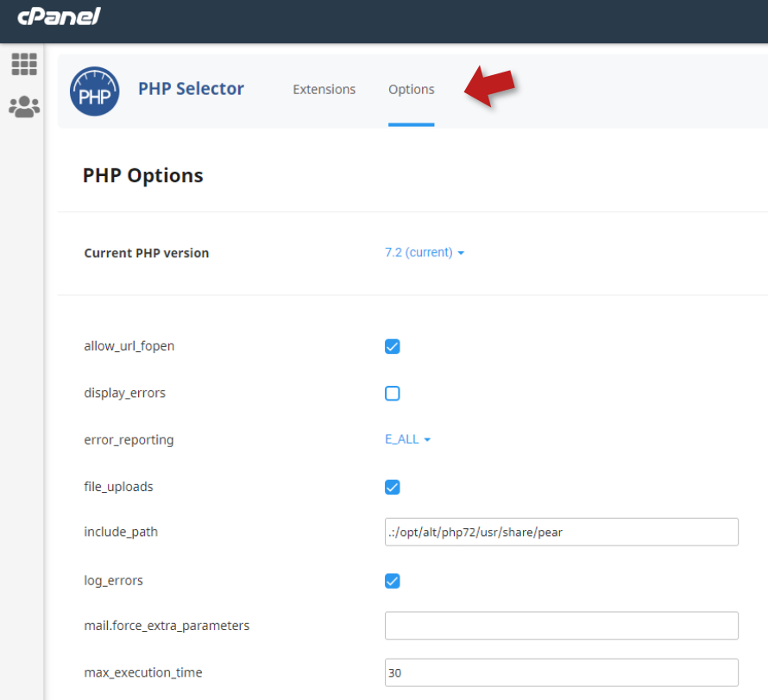Uncheck the file_uploads checkbox

coord(393,487)
